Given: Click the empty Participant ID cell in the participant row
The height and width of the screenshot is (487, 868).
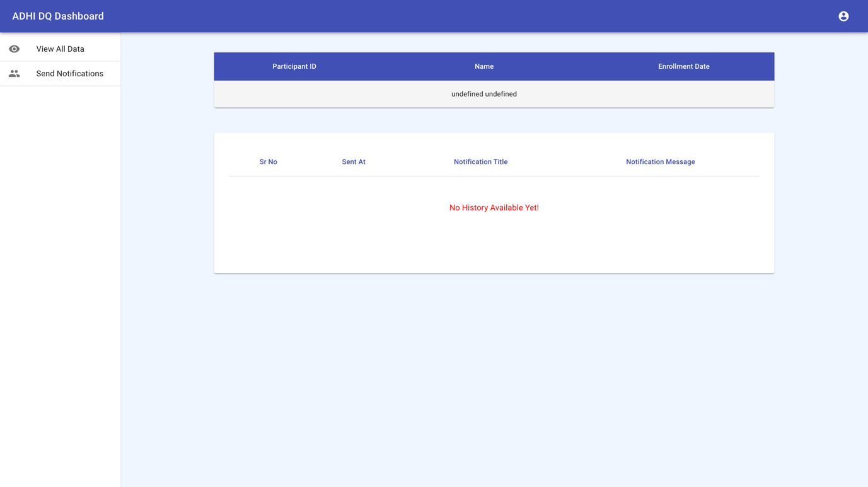Looking at the screenshot, I should pyautogui.click(x=294, y=94).
